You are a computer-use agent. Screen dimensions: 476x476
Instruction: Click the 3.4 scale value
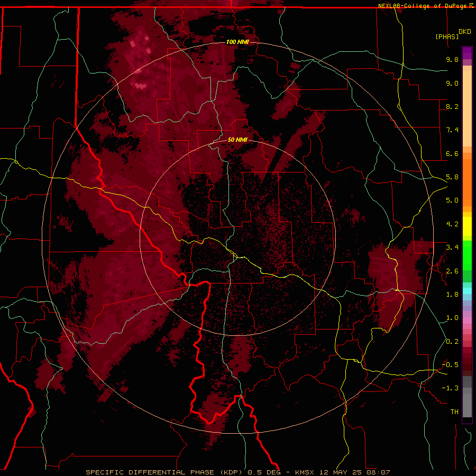(452, 248)
